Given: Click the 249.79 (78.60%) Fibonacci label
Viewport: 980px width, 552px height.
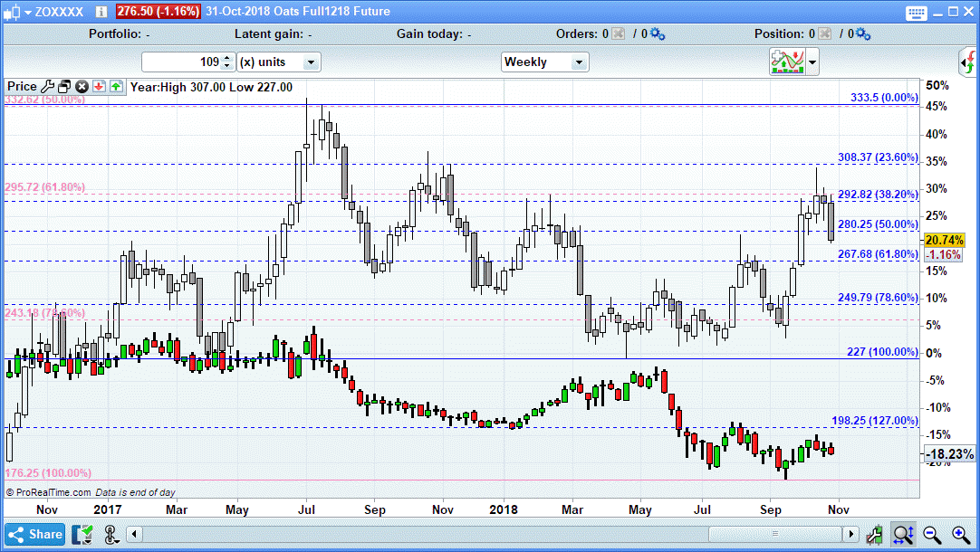Looking at the screenshot, I should (x=879, y=297).
